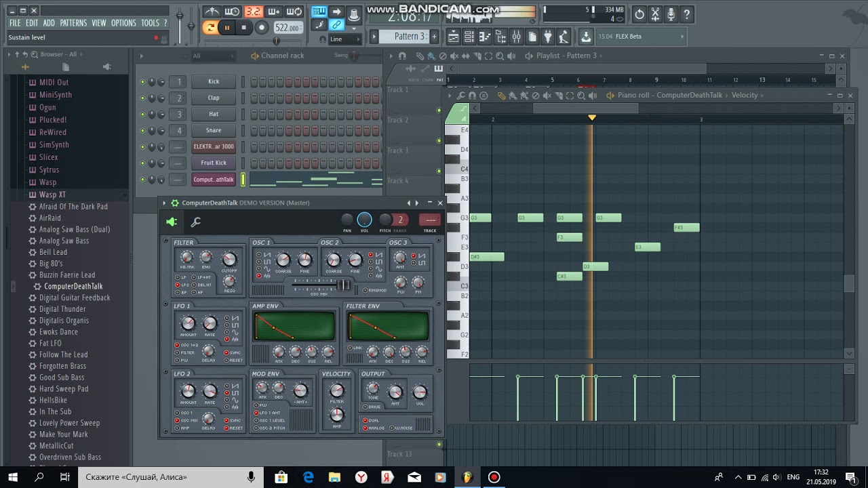Expand the Channel rack menu arrow

click(x=142, y=56)
